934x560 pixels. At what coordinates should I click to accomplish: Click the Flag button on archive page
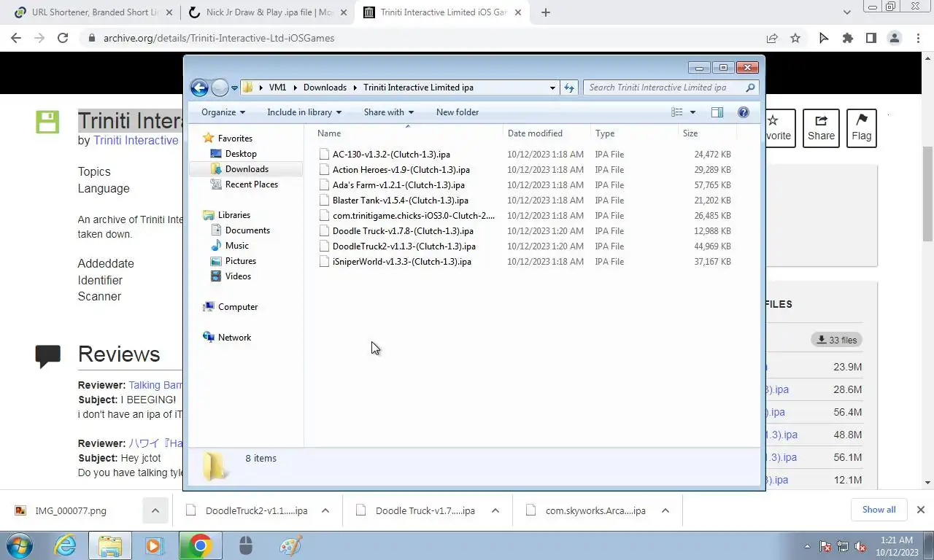[x=861, y=128]
